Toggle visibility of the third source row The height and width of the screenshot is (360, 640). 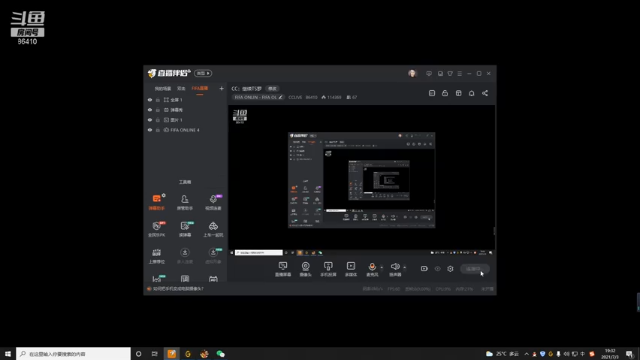point(150,120)
